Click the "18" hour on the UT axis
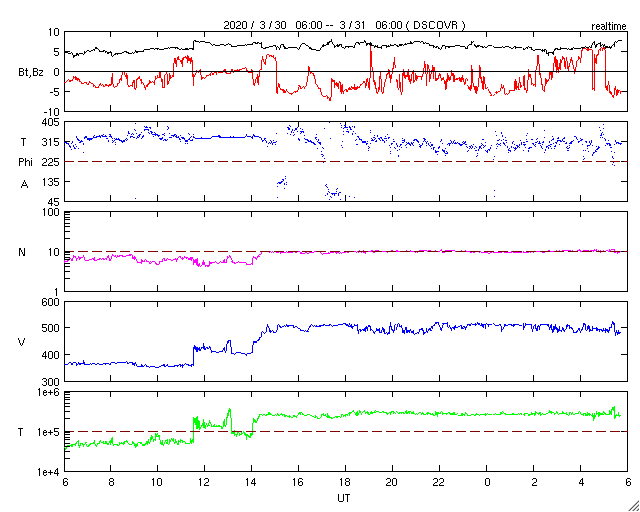640x512 pixels. click(x=345, y=481)
